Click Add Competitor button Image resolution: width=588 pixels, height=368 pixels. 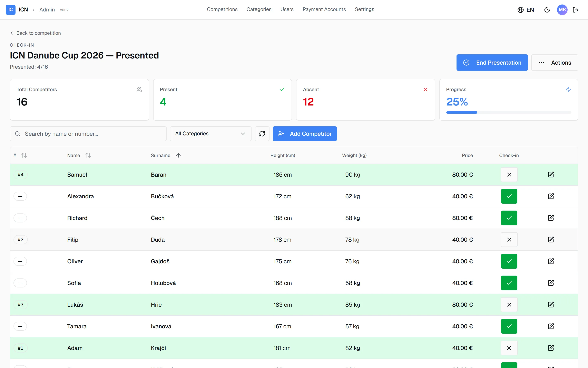305,134
